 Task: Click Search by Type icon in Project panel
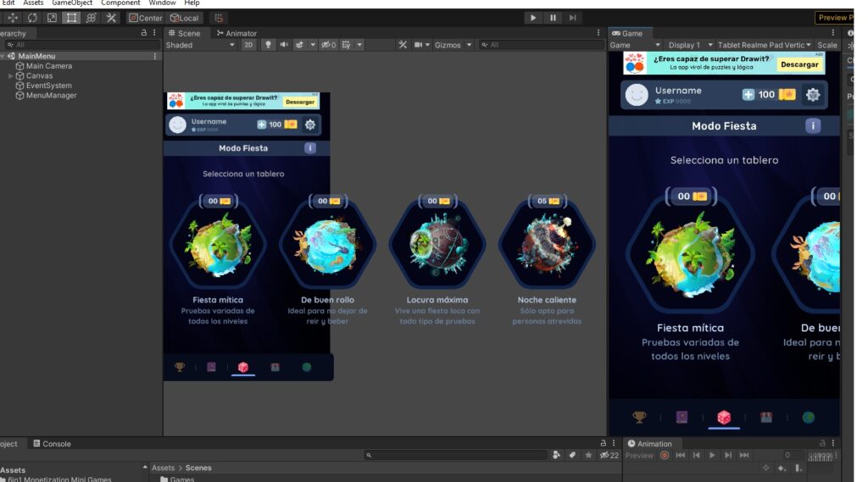tap(557, 455)
